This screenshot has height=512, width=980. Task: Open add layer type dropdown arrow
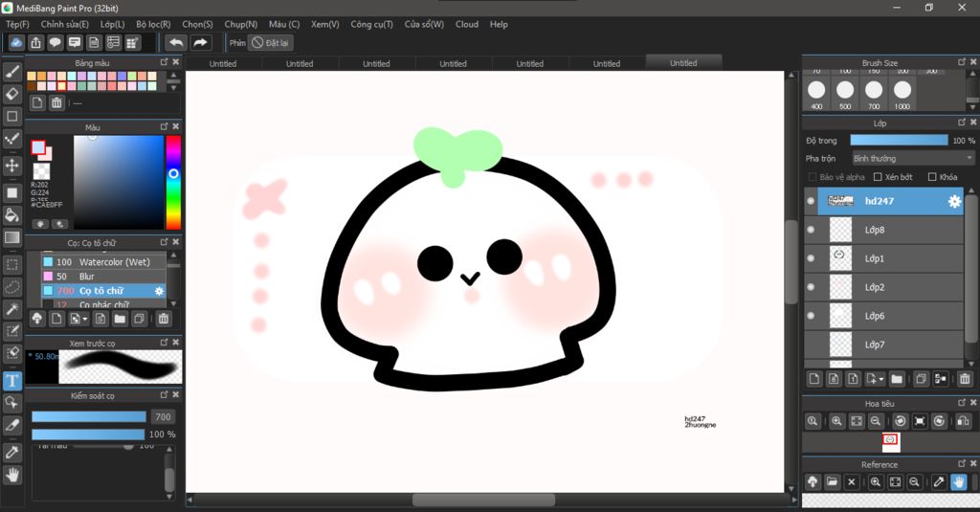tap(881, 379)
